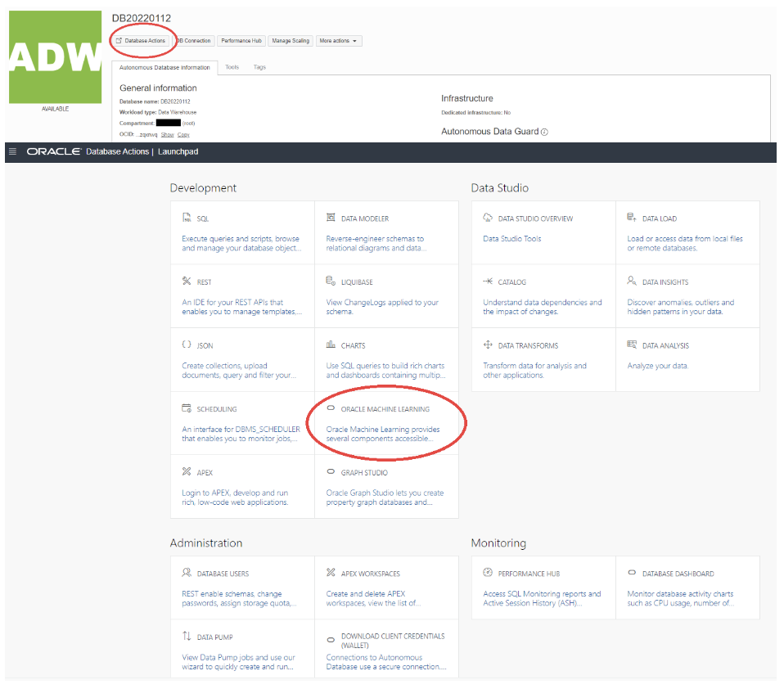The height and width of the screenshot is (689, 784).
Task: Open 'Oracle Machine Learning provides' description
Action: tap(383, 434)
